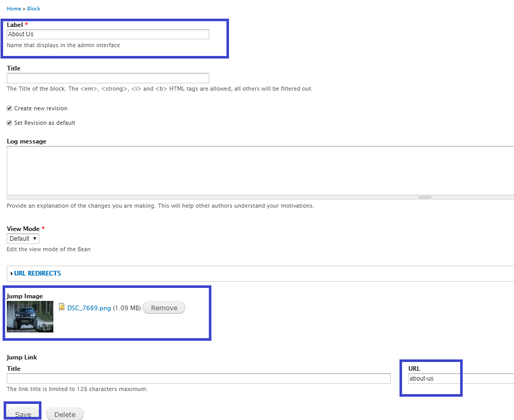Image resolution: width=514 pixels, height=420 pixels.
Task: Open the View Mode Default dropdown
Action: point(23,239)
